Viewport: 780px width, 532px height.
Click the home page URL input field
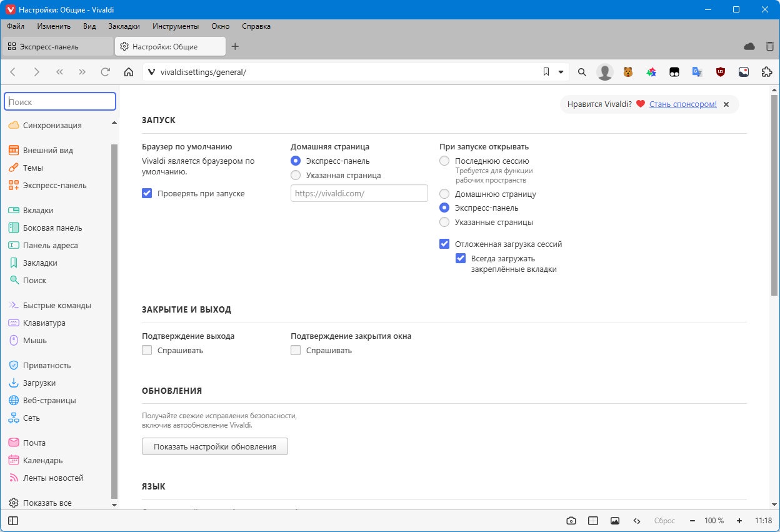359,193
